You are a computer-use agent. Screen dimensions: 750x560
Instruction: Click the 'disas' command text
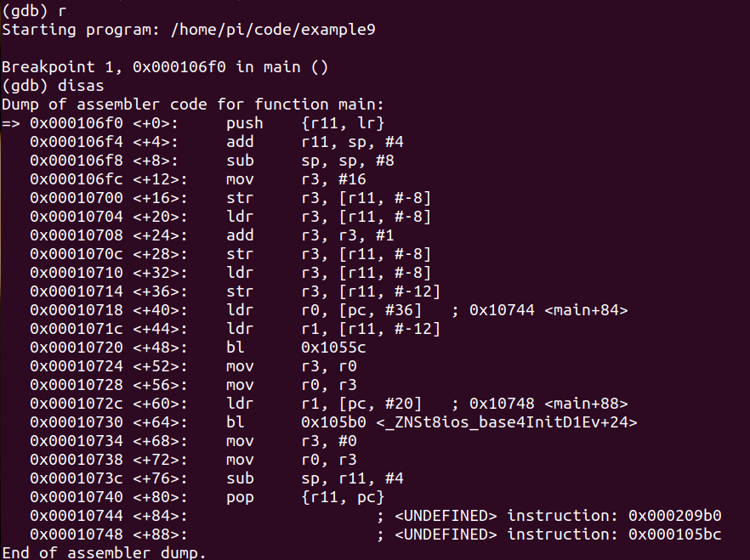click(81, 86)
